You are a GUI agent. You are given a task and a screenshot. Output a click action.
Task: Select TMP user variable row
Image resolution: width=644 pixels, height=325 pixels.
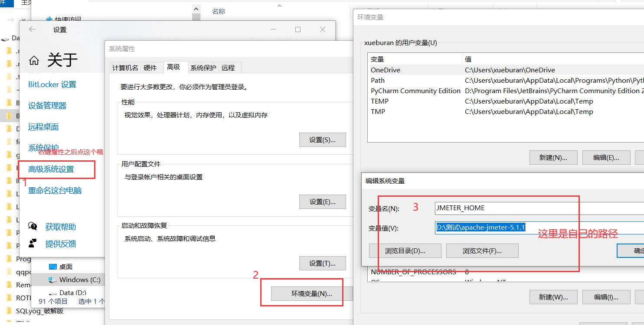(506, 111)
